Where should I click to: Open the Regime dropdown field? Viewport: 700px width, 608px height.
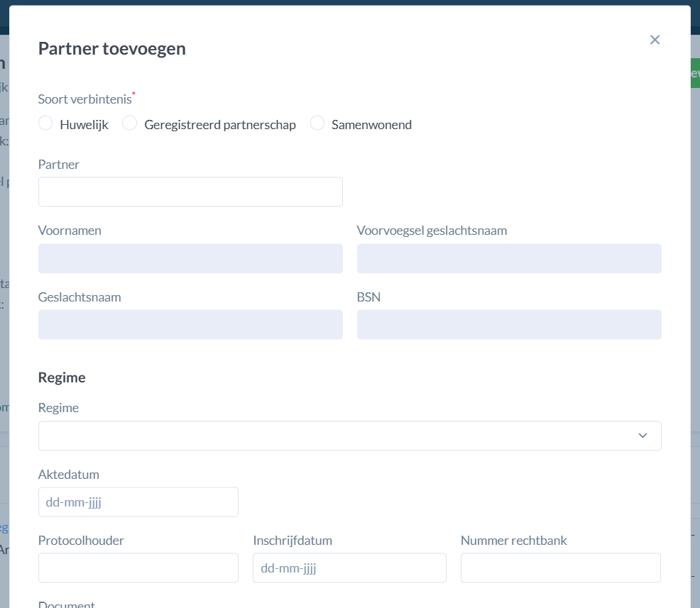point(341,436)
